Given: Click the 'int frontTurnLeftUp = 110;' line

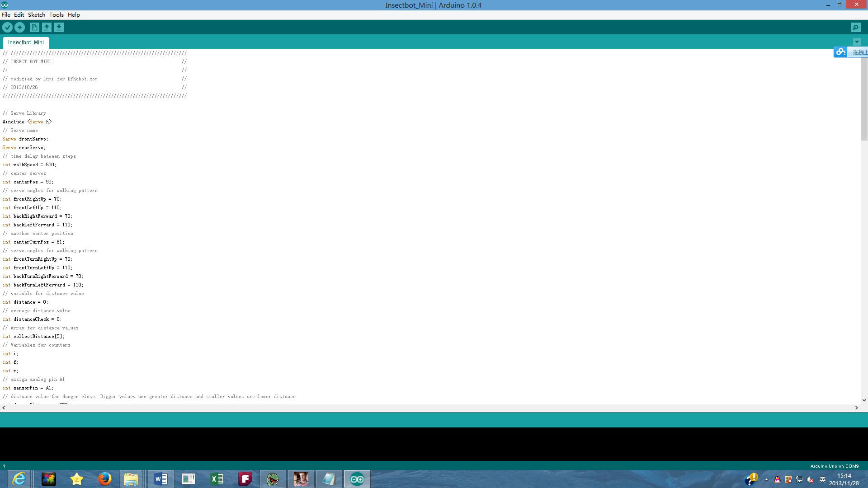Looking at the screenshot, I should pos(38,268).
